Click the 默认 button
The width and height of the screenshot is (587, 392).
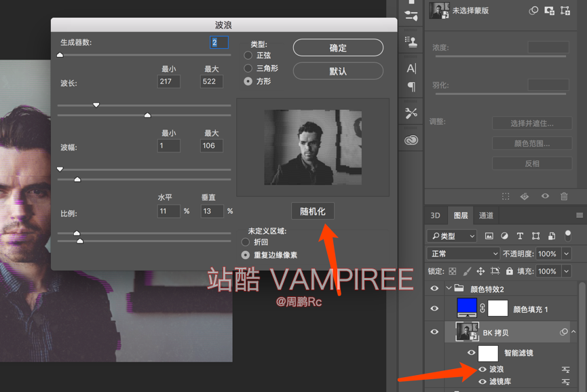click(x=338, y=71)
